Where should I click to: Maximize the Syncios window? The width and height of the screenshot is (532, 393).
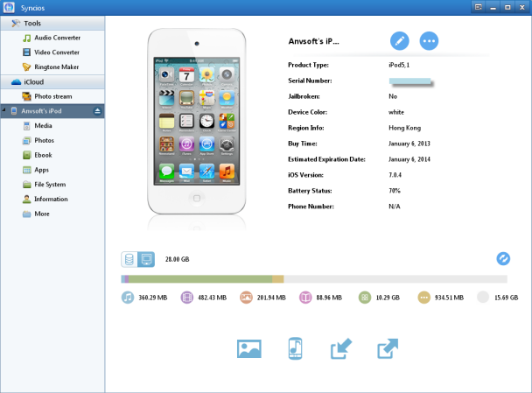click(x=507, y=7)
